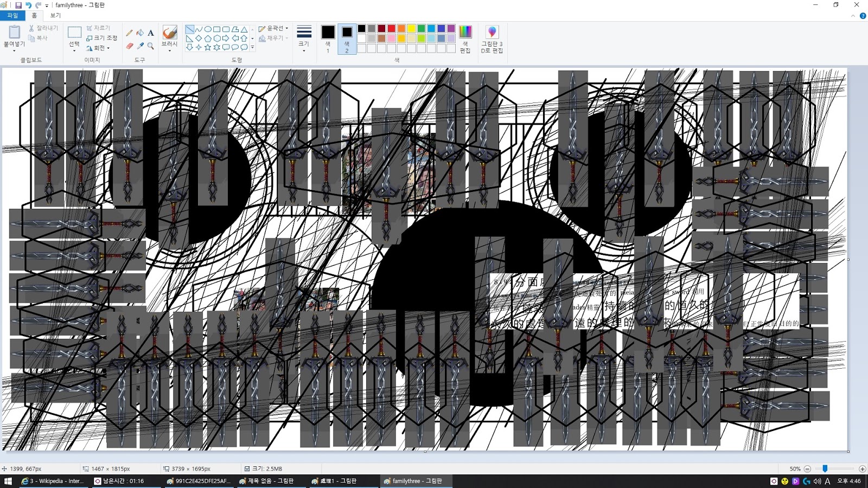This screenshot has width=868, height=488.
Task: Choose the Oval shape
Action: [x=208, y=29]
